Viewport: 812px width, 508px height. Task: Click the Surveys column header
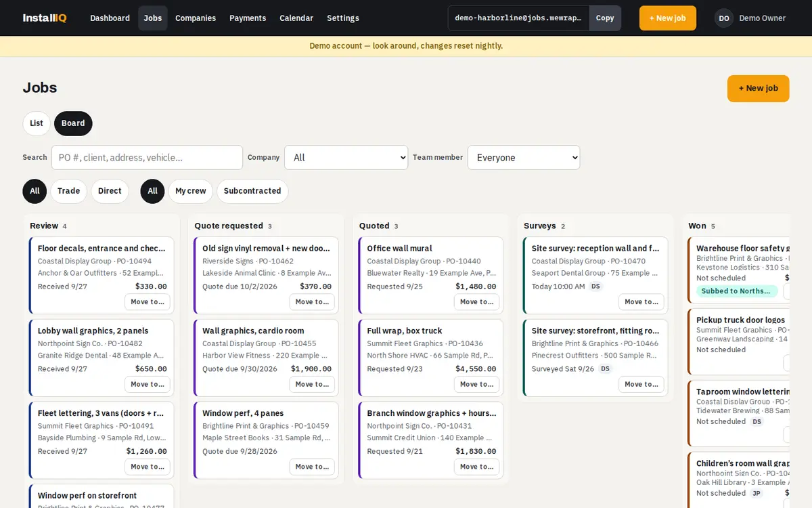tap(540, 226)
